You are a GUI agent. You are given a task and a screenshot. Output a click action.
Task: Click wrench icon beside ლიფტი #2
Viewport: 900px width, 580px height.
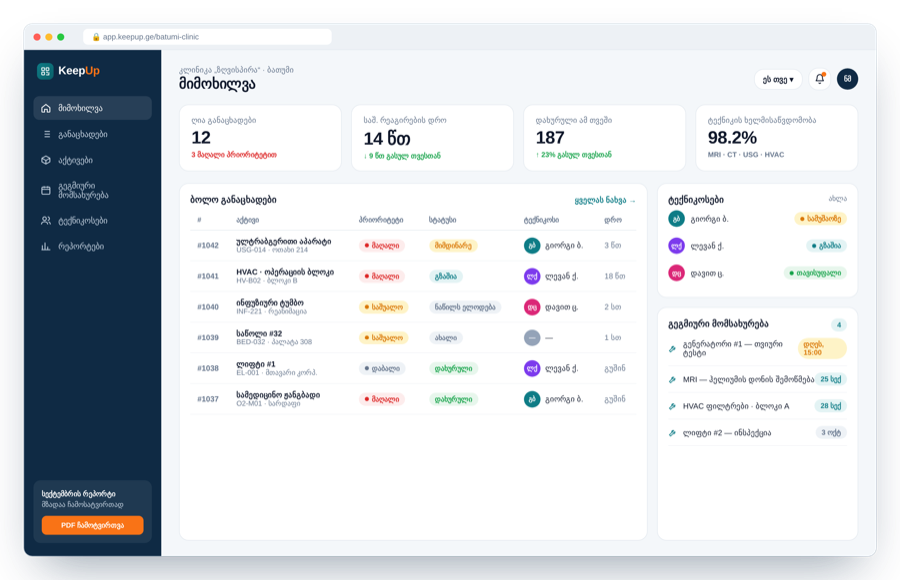[x=672, y=433]
